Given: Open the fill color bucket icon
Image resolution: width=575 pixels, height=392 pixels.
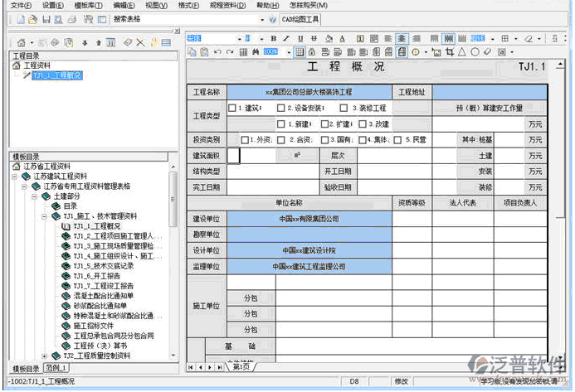Looking at the screenshot, I should (x=329, y=38).
